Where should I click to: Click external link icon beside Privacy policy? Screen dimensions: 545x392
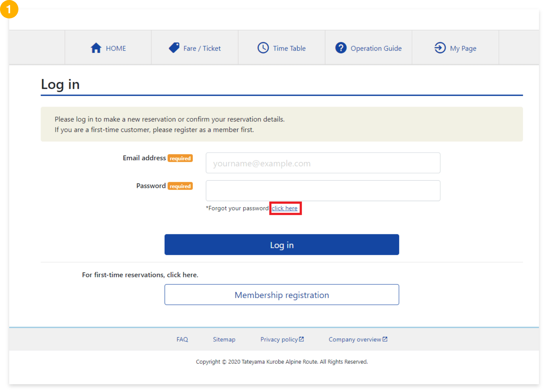(x=301, y=339)
